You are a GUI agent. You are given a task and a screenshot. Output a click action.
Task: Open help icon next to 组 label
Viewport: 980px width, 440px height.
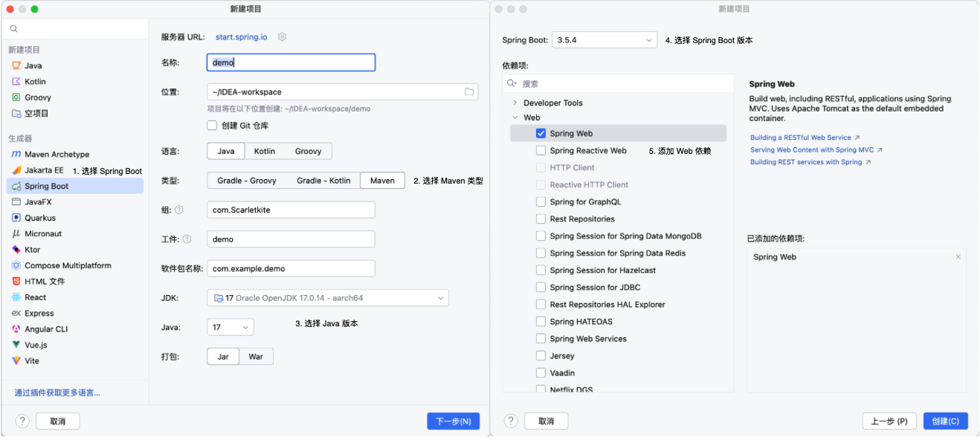(x=179, y=210)
